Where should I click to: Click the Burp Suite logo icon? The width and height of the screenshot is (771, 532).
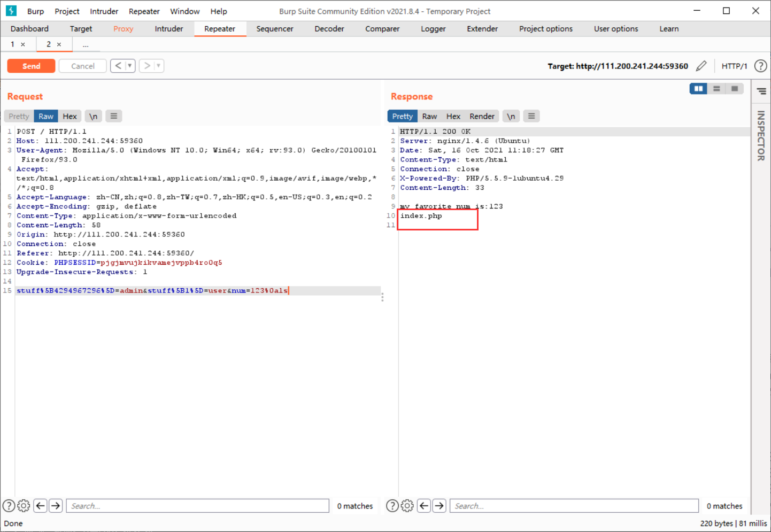point(11,11)
